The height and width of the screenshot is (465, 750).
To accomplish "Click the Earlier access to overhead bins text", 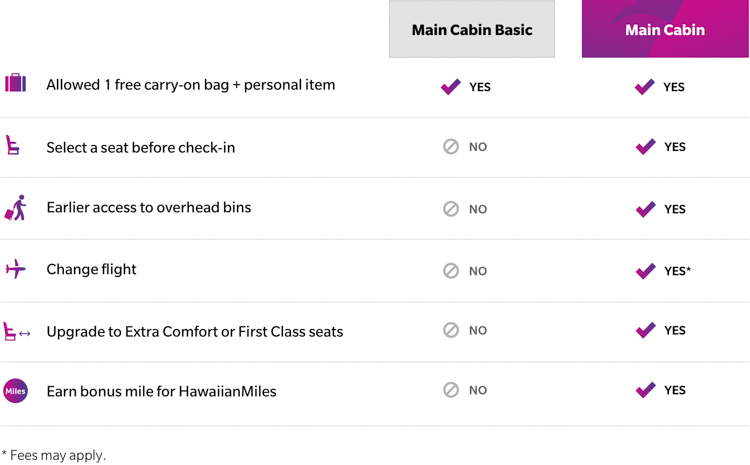I will coord(148,208).
